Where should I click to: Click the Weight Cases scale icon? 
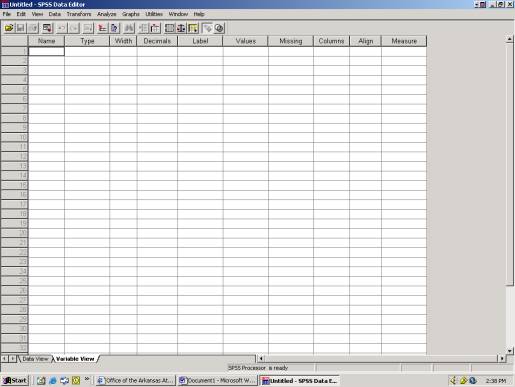(181, 28)
